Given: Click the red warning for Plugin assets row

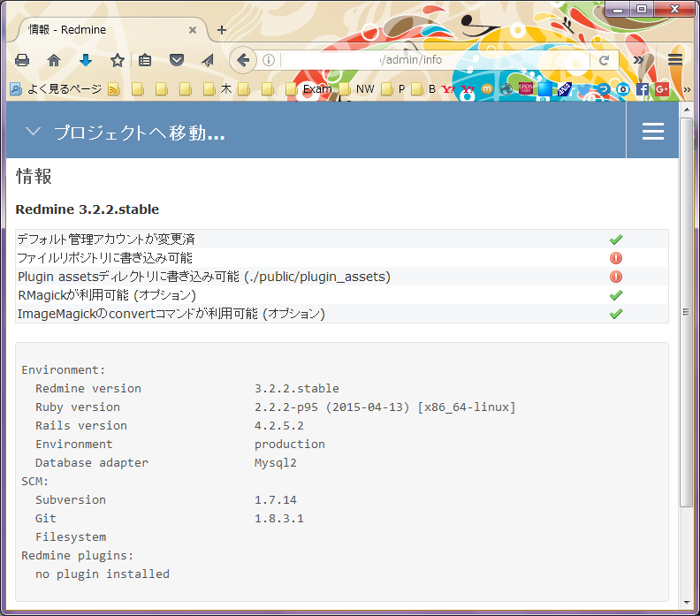Looking at the screenshot, I should (616, 277).
